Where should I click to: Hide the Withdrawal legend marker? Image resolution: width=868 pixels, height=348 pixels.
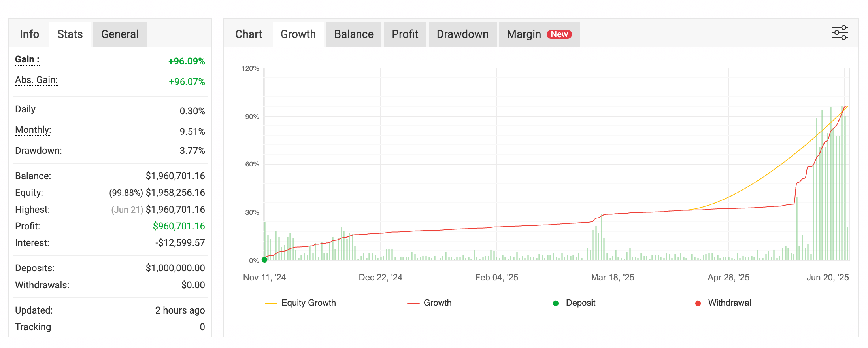click(723, 303)
